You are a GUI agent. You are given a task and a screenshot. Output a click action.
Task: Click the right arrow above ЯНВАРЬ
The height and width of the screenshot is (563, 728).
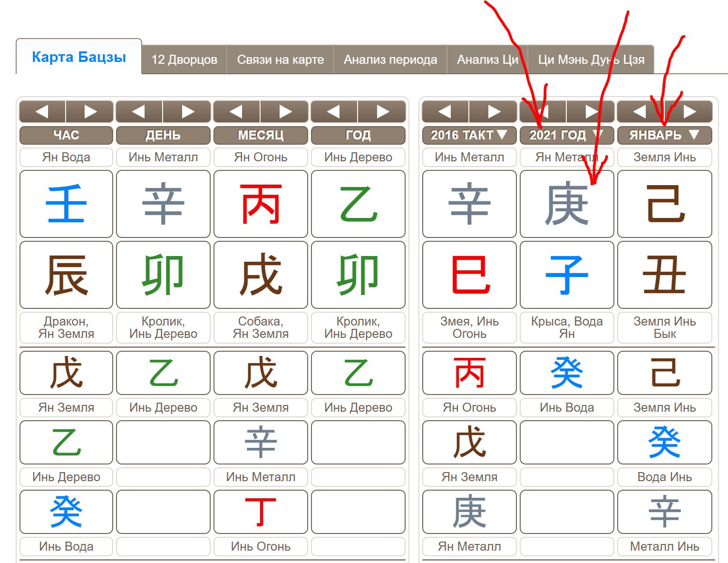[x=689, y=112]
